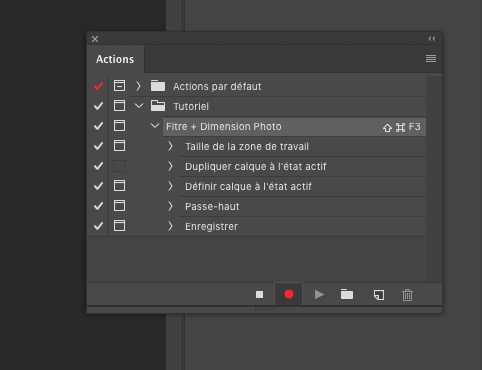The image size is (482, 370).
Task: Close the Actions panel with the X
Action: 95,39
